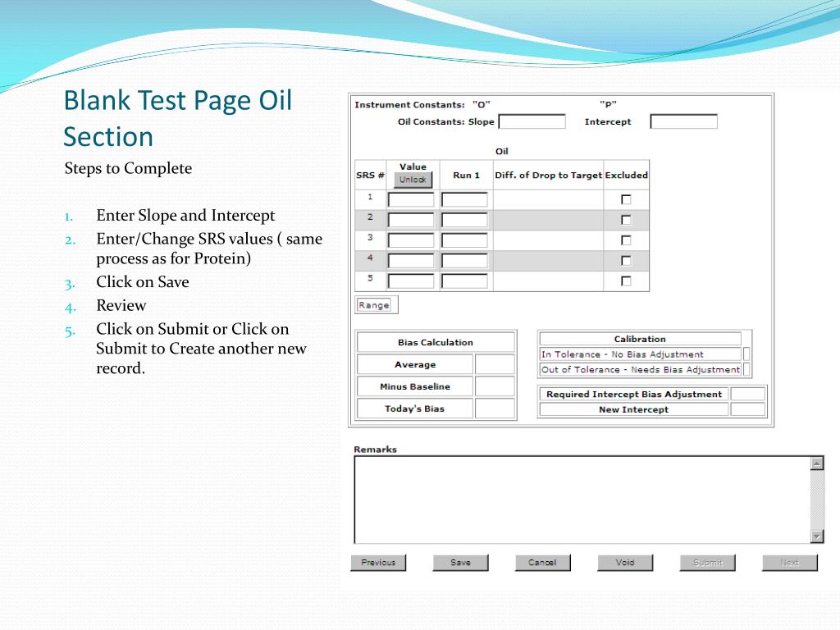The width and height of the screenshot is (840, 630).
Task: Click the Value field for SRS 5
Action: coord(411,281)
